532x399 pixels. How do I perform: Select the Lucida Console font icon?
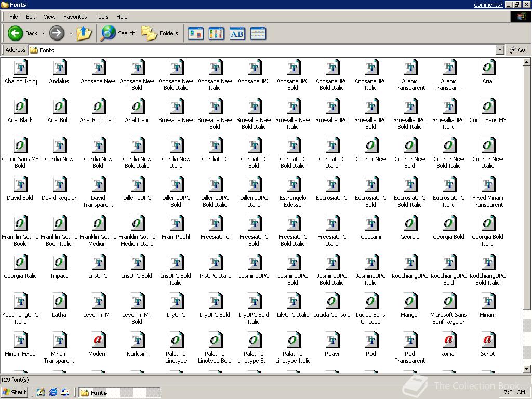332,301
